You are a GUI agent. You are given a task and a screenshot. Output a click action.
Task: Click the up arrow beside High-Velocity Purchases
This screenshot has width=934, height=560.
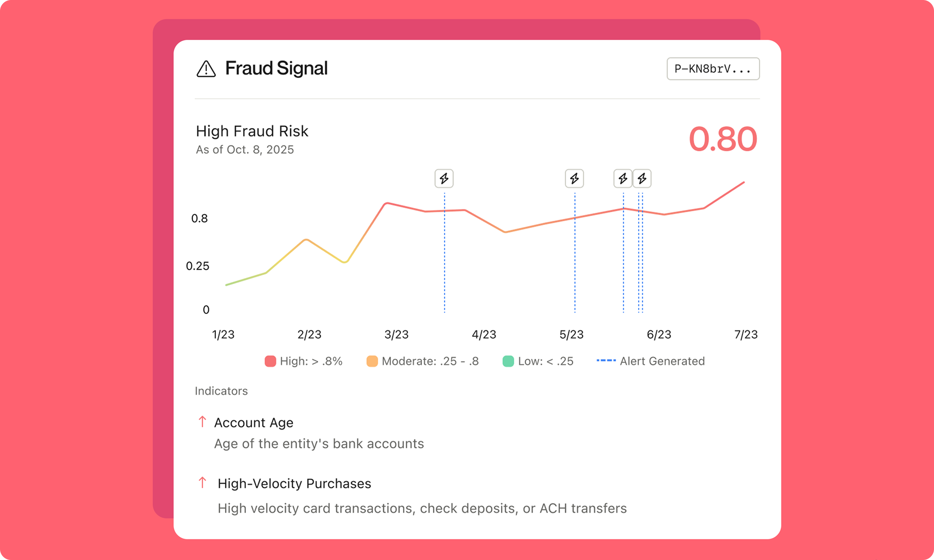coord(202,482)
